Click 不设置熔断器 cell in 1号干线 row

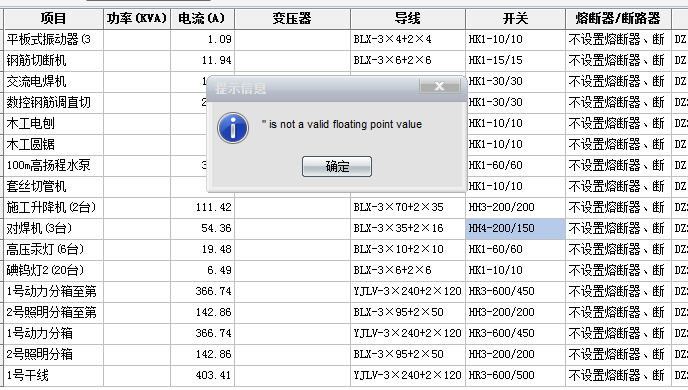click(x=618, y=376)
